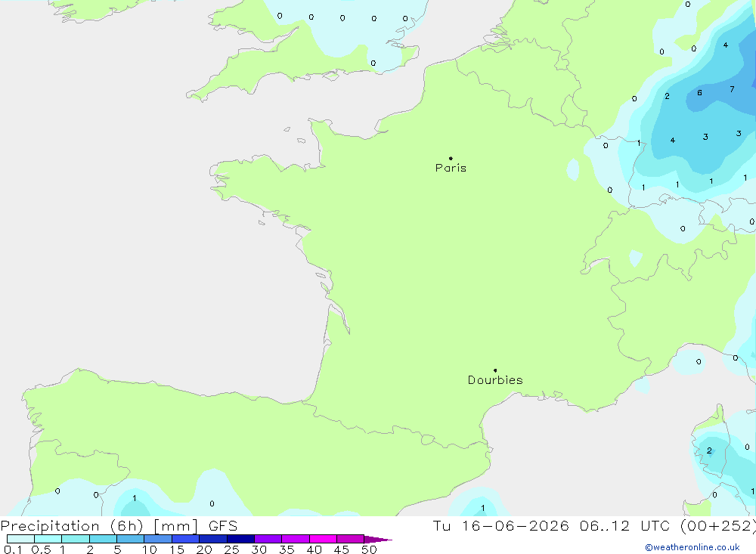Click the '0.1' legend scale label
756x554 pixels.
[13, 549]
